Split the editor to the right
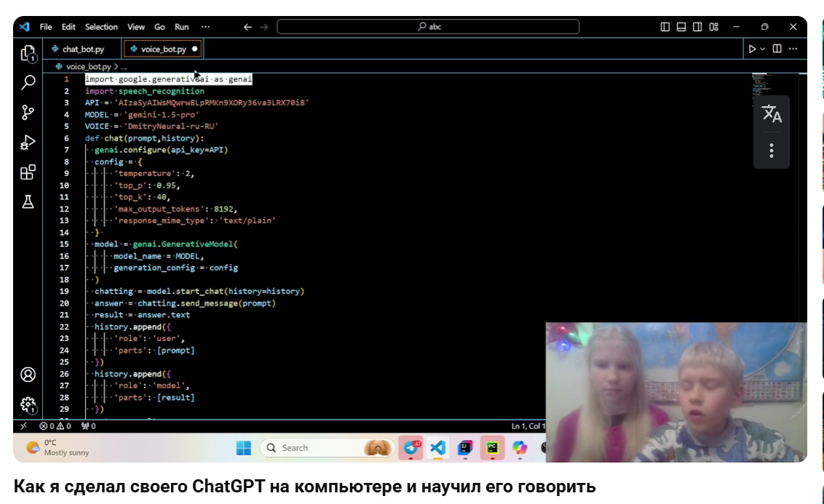The width and height of the screenshot is (824, 504). (777, 49)
